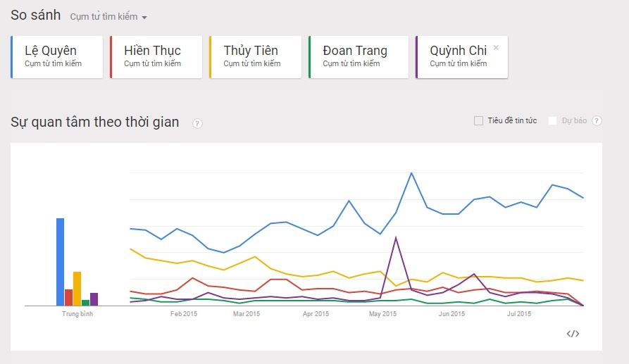Click the embed code icon below chart
The width and height of the screenshot is (629, 364).
tap(573, 334)
